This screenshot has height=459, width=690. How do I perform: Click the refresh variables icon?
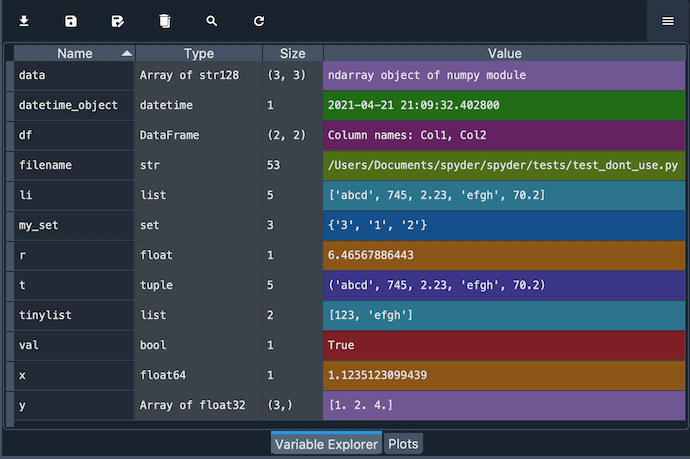(x=259, y=21)
